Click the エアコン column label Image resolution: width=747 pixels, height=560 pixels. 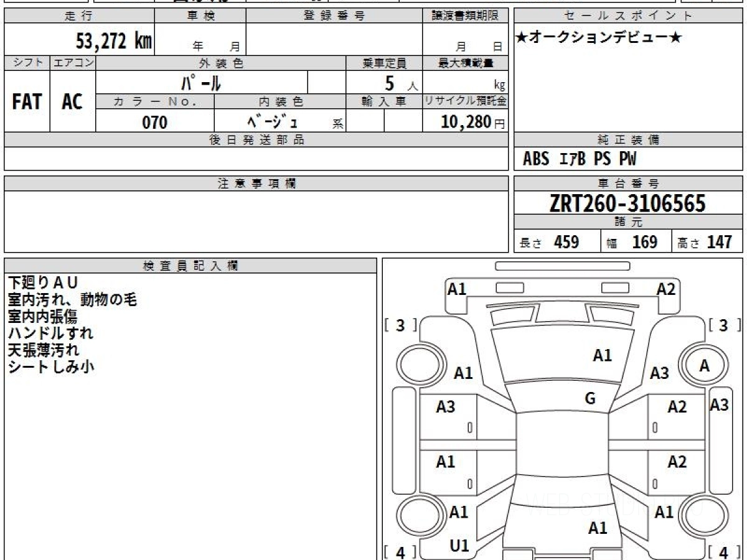pos(73,63)
